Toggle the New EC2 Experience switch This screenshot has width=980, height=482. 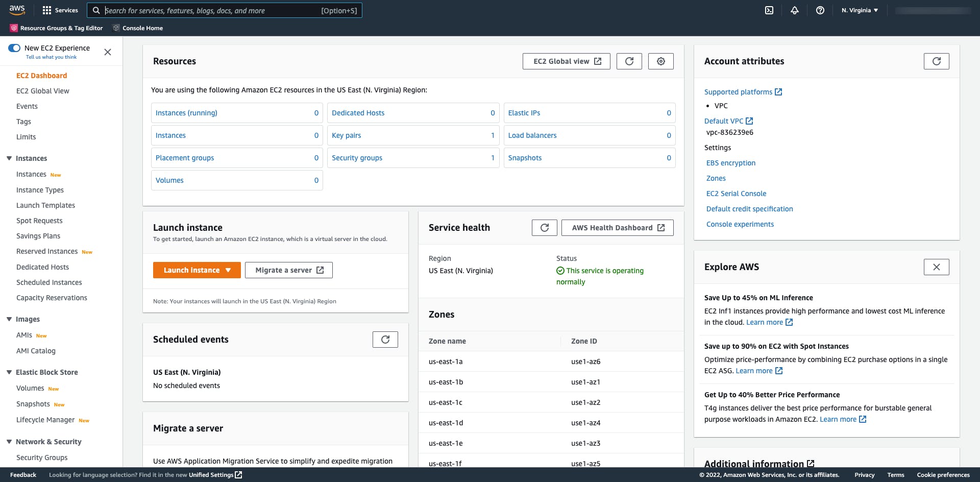[14, 48]
